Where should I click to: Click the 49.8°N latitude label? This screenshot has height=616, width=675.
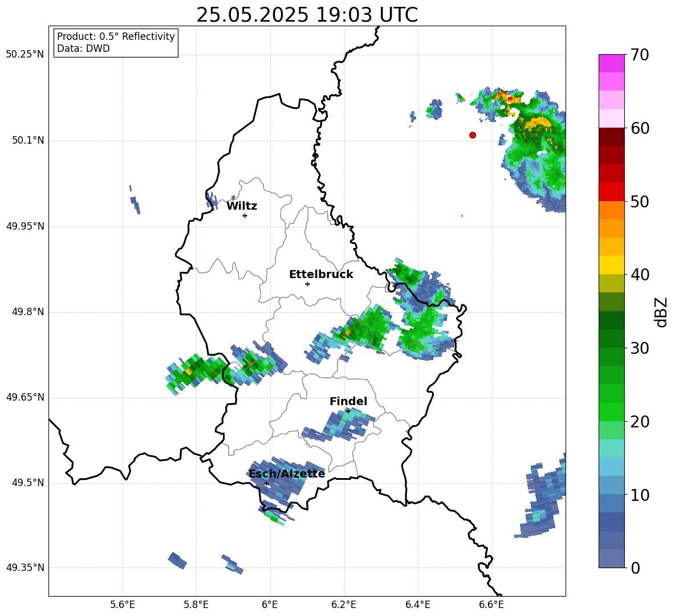pyautogui.click(x=28, y=312)
